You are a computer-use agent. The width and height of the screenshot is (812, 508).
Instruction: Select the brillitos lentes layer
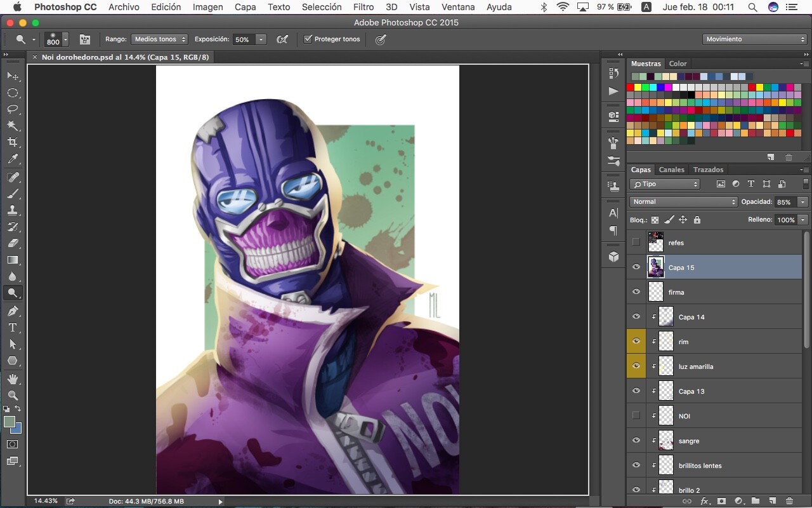[x=714, y=465]
